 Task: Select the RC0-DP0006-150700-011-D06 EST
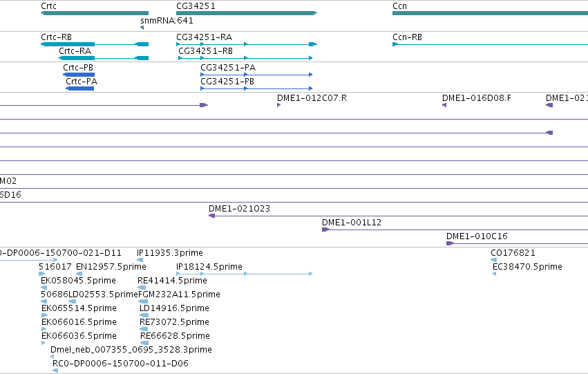pos(55,371)
